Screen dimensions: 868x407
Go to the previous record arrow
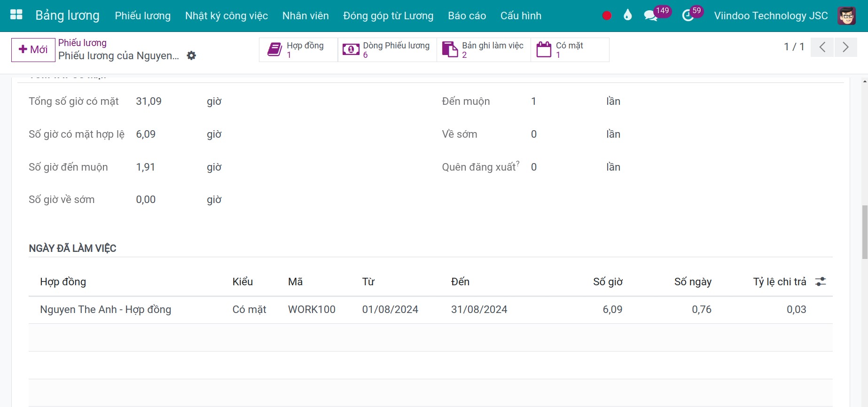point(822,47)
